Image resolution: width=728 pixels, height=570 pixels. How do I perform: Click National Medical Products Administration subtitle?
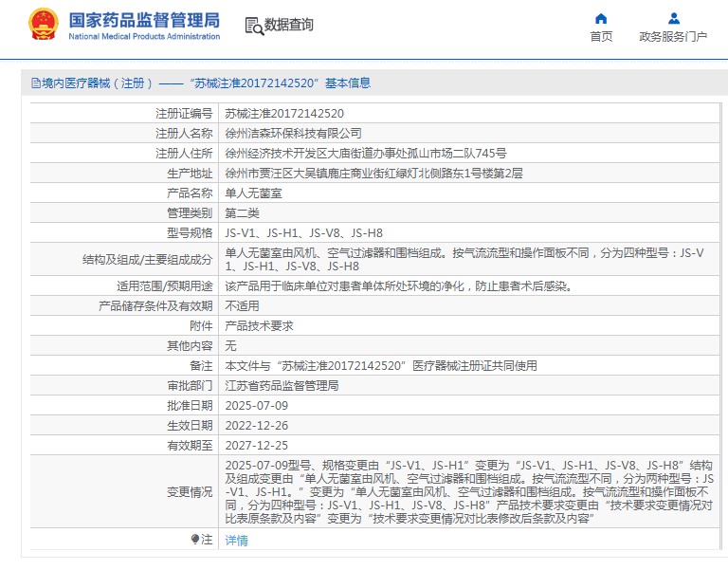click(144, 36)
